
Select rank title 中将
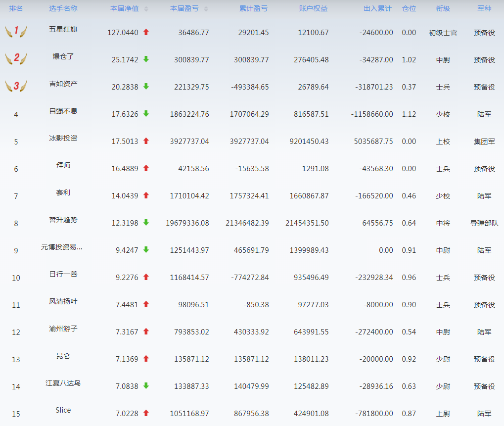443,223
